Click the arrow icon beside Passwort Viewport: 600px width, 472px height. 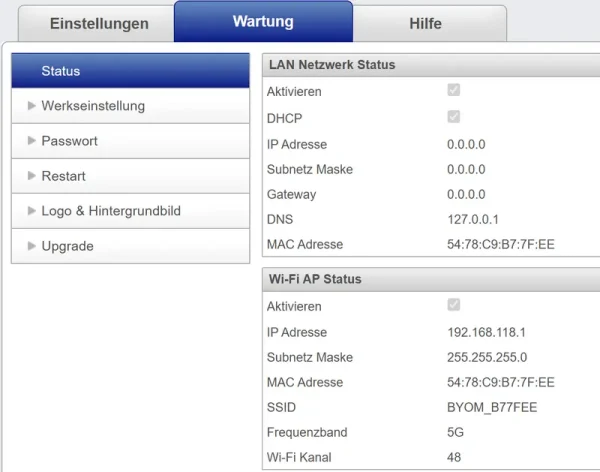coord(32,141)
